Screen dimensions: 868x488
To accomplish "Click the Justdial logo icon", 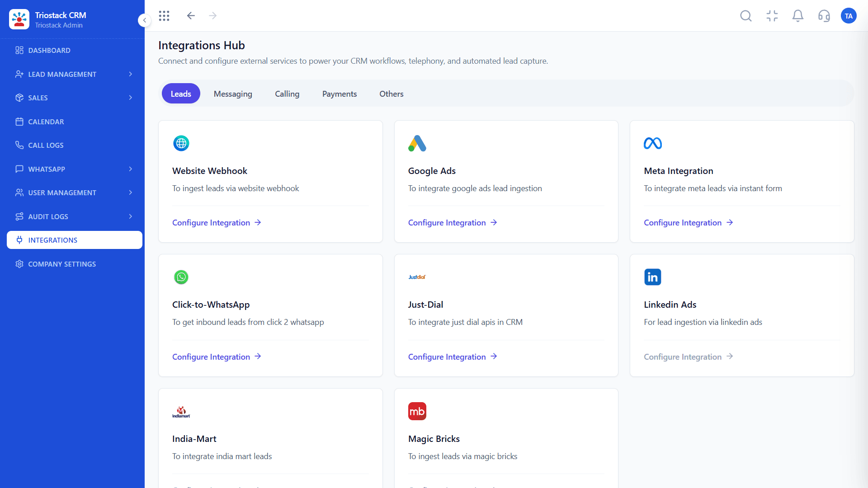I will [x=417, y=277].
